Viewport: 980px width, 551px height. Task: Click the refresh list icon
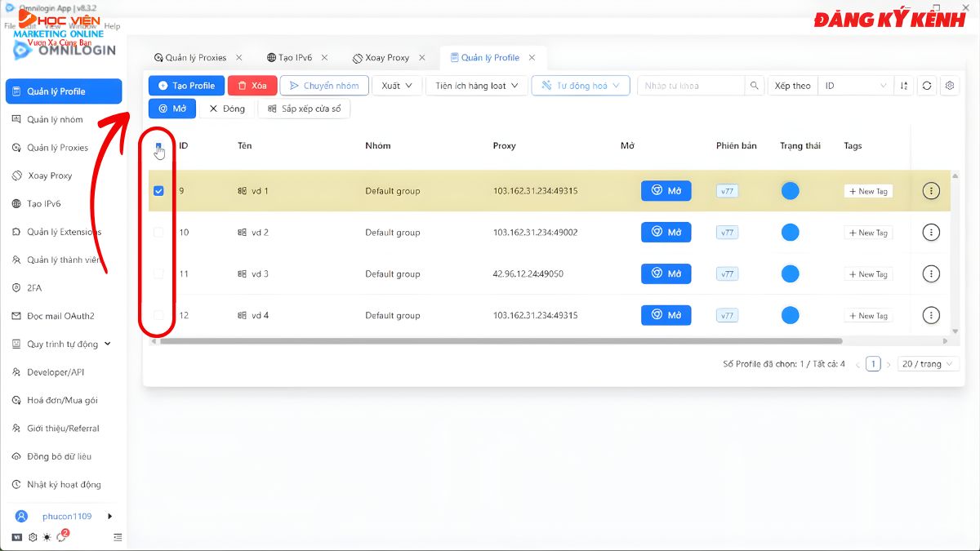tap(926, 86)
